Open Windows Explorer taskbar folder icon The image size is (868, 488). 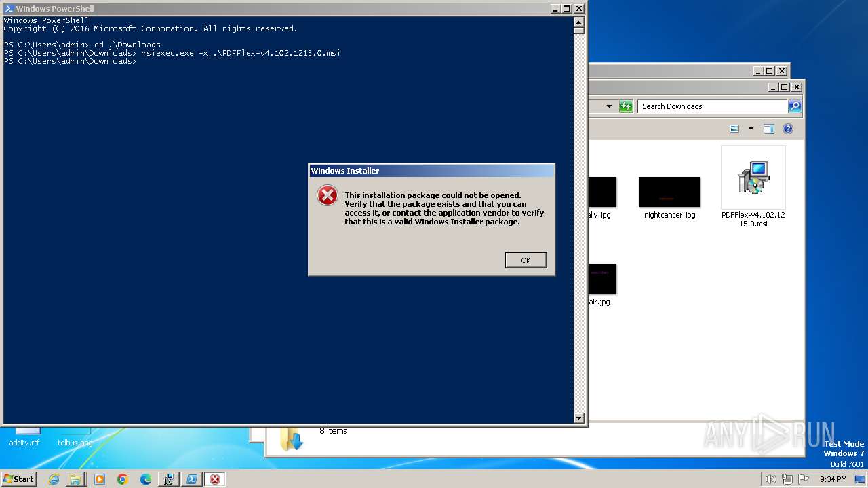pos(75,479)
